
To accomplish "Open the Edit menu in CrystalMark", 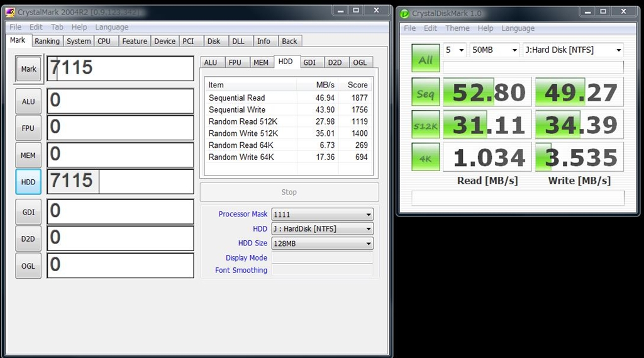I will 36,27.
